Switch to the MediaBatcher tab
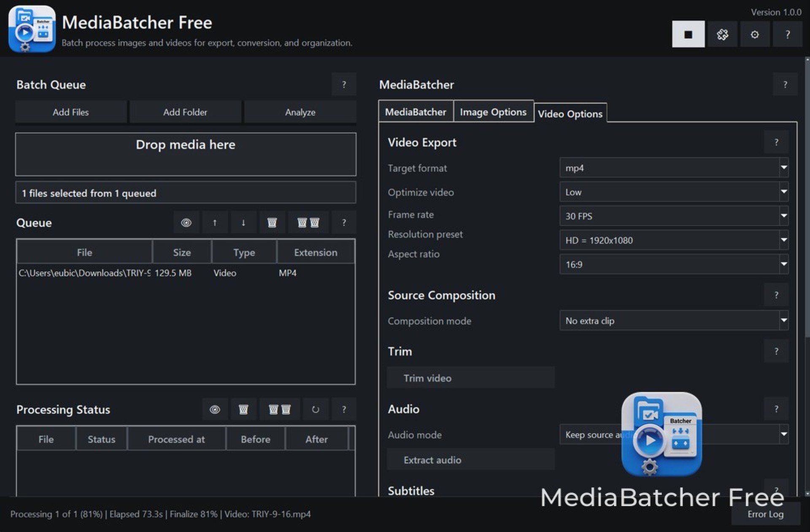The height and width of the screenshot is (532, 810). pos(415,112)
